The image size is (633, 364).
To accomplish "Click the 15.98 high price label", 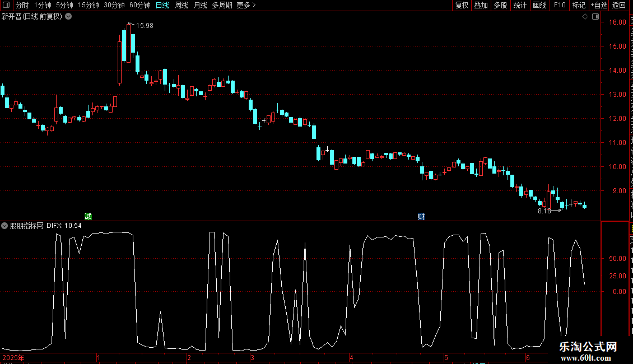I will click(145, 25).
